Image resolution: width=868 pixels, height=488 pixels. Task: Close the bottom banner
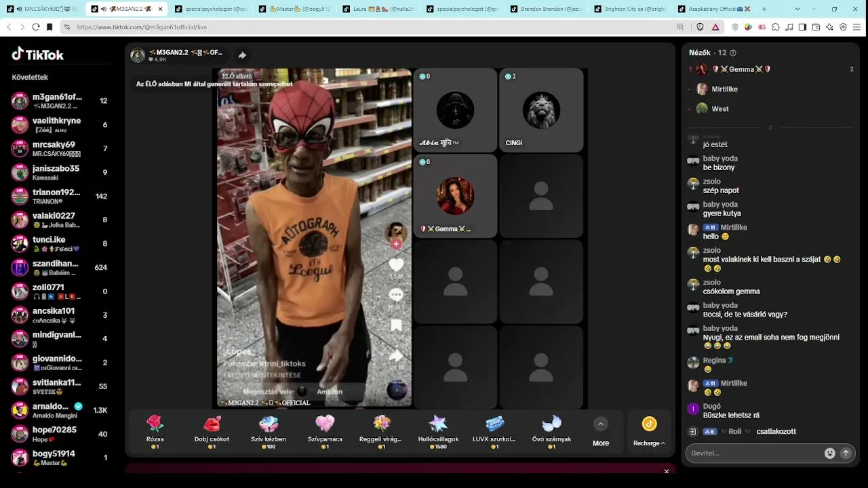[667, 471]
